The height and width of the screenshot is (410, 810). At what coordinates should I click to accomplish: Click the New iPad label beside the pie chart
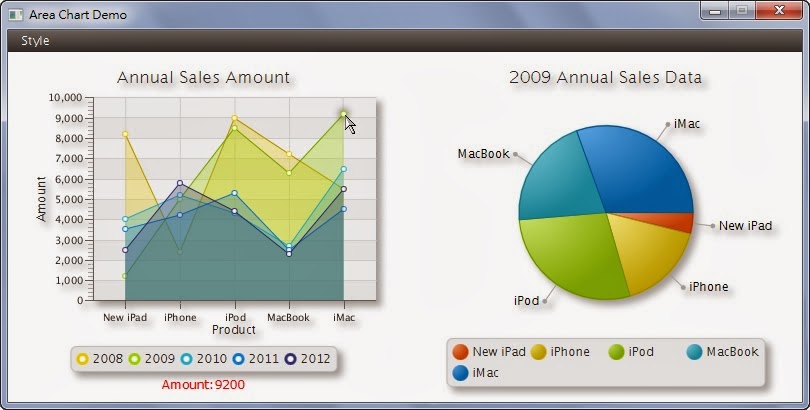tap(745, 226)
